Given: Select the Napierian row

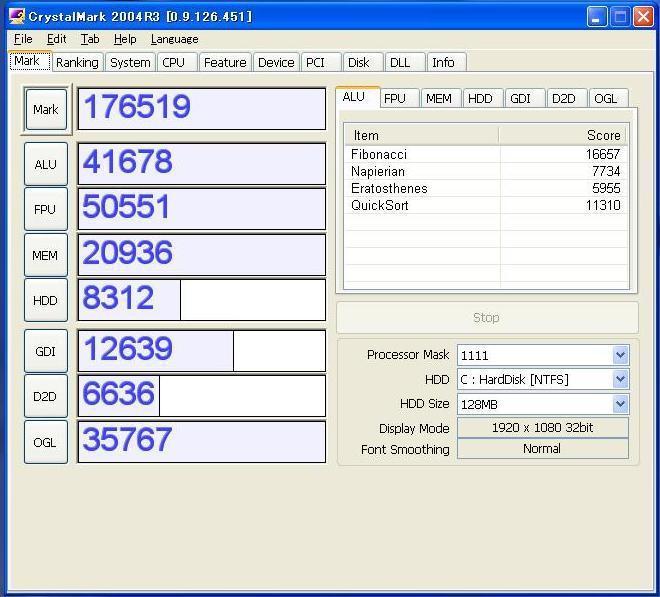Looking at the screenshot, I should (x=486, y=171).
